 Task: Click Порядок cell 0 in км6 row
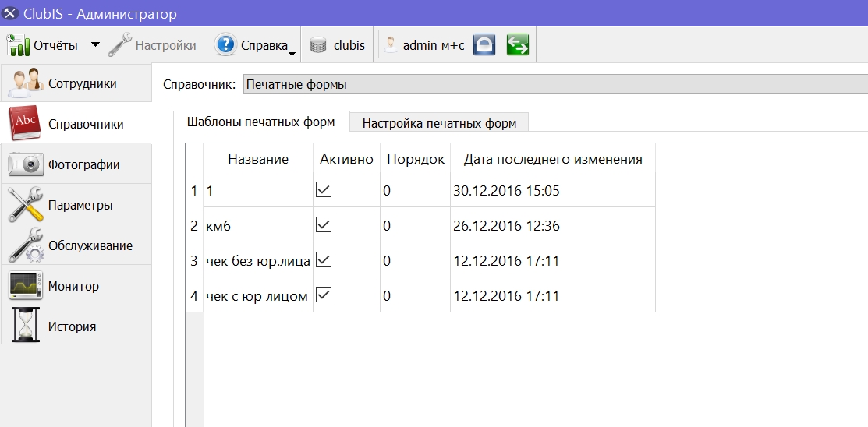click(x=415, y=226)
